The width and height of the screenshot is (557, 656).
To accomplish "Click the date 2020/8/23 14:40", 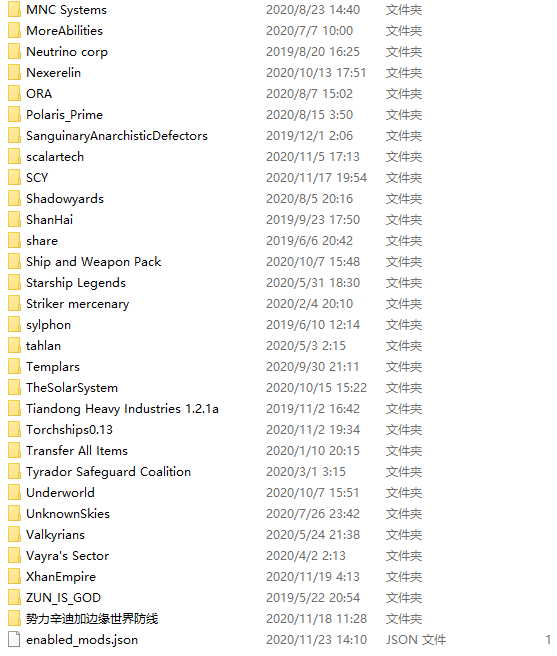I will pyautogui.click(x=313, y=10).
